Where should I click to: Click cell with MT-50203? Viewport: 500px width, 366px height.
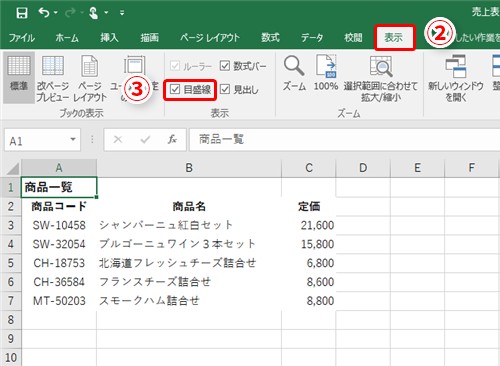pyautogui.click(x=59, y=301)
